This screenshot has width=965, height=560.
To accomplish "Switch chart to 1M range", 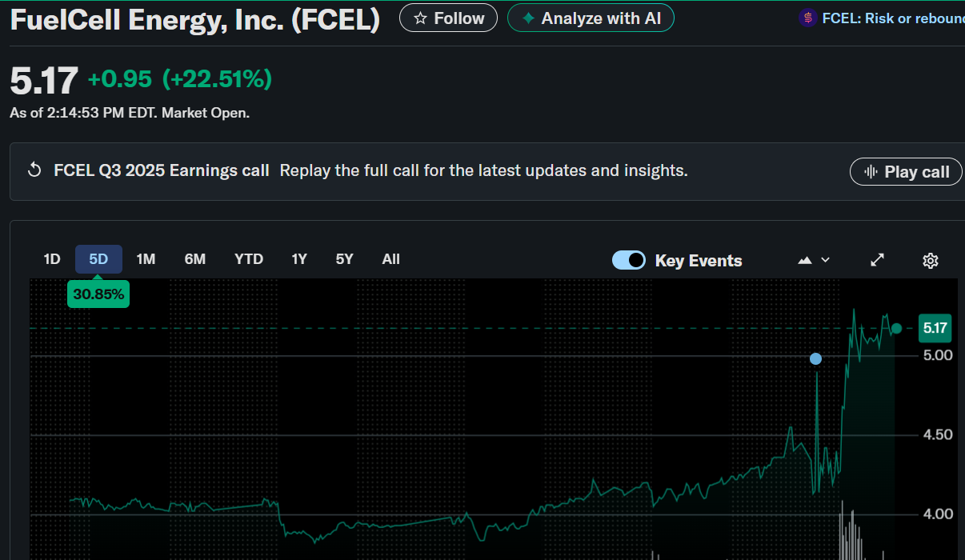I will [x=146, y=259].
